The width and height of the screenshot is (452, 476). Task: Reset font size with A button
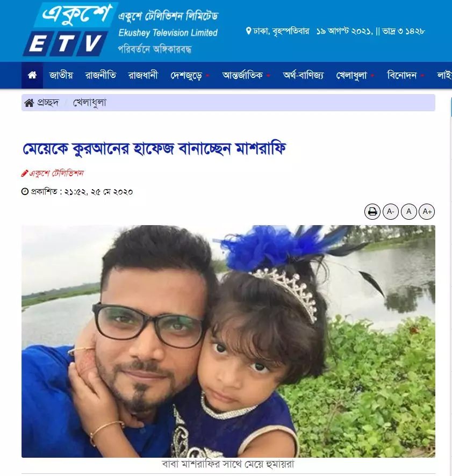(409, 211)
